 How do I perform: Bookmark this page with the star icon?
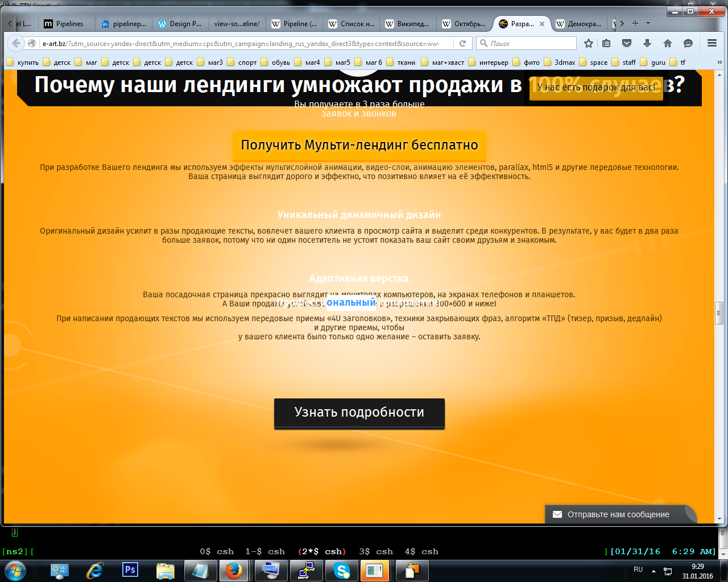(589, 43)
